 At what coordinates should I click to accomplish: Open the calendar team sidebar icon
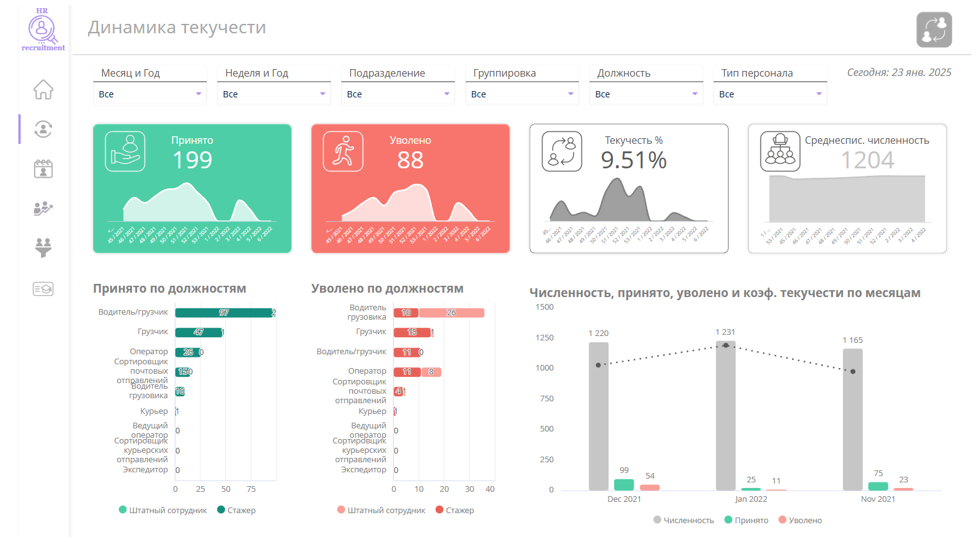click(x=43, y=168)
